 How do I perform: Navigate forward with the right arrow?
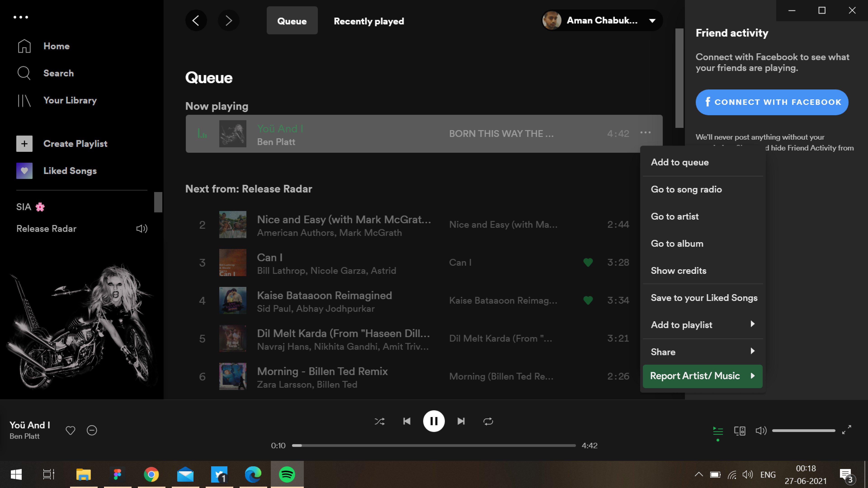(x=229, y=21)
